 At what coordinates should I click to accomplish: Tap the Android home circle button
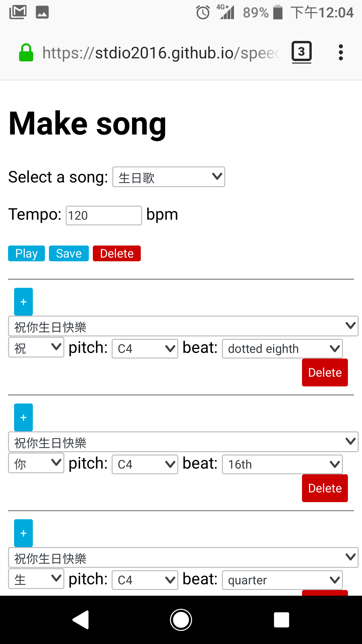click(181, 620)
